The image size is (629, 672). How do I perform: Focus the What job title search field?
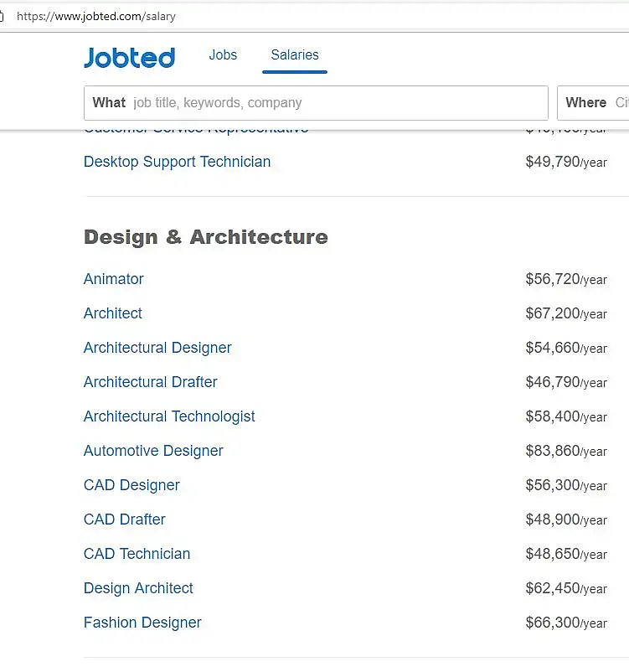coord(335,103)
